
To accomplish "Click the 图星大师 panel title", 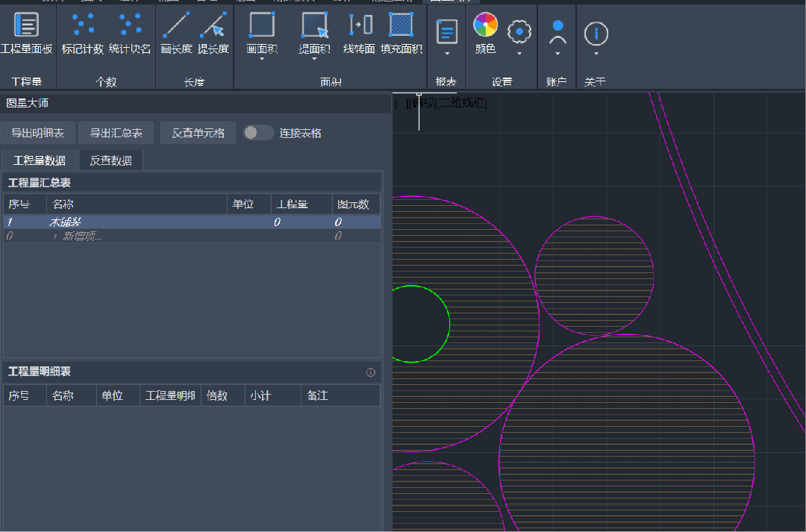I will 28,103.
